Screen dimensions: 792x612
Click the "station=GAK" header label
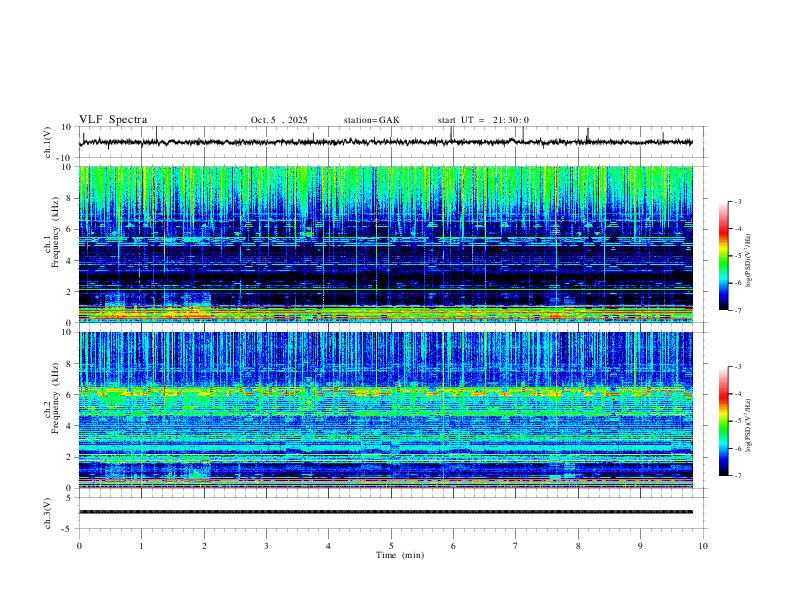[371, 120]
